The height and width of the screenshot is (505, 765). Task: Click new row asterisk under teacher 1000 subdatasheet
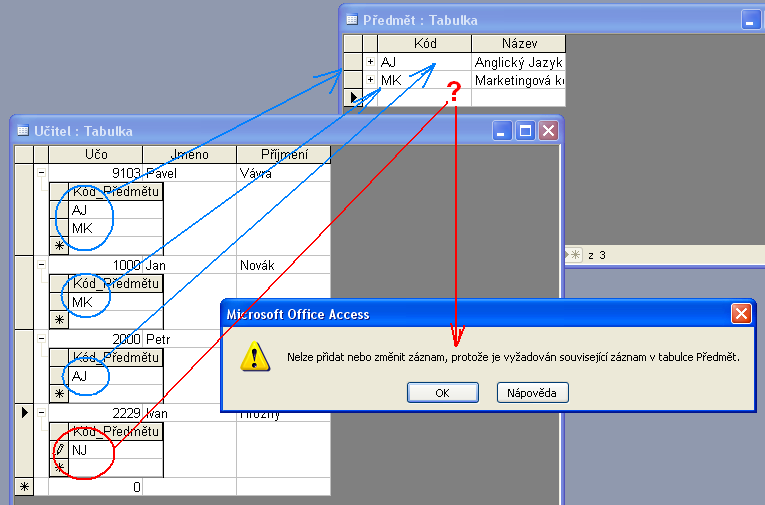point(59,320)
